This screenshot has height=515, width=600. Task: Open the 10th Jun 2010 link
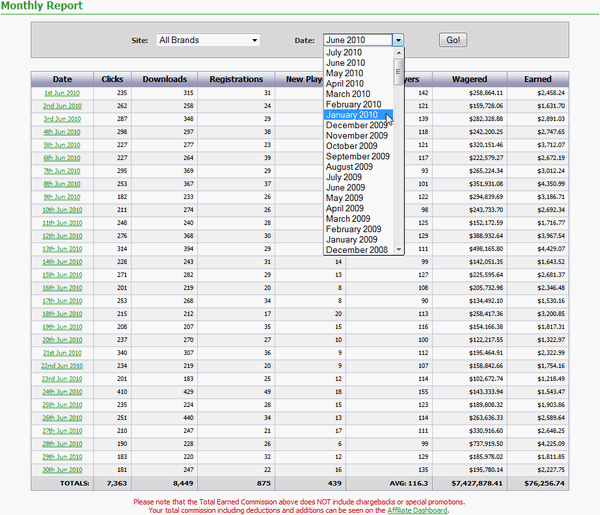point(62,210)
